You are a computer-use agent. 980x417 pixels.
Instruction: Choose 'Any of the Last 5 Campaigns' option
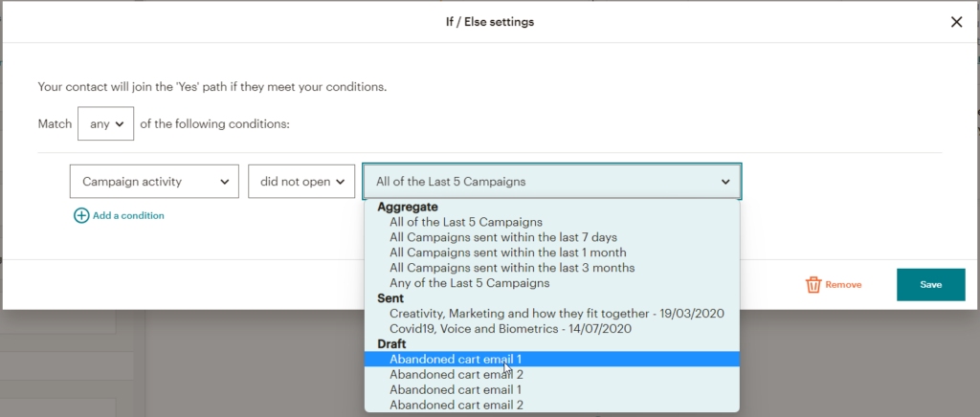click(x=469, y=283)
